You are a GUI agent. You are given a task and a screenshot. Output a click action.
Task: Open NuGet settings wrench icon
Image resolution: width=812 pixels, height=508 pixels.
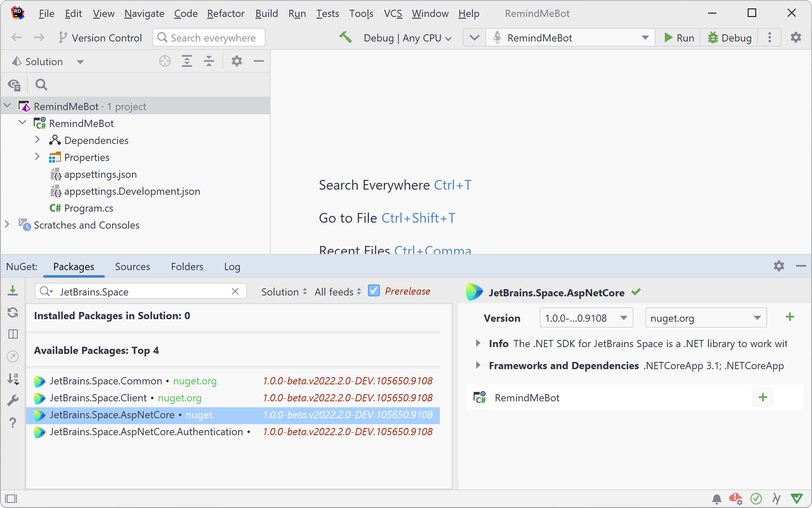13,400
